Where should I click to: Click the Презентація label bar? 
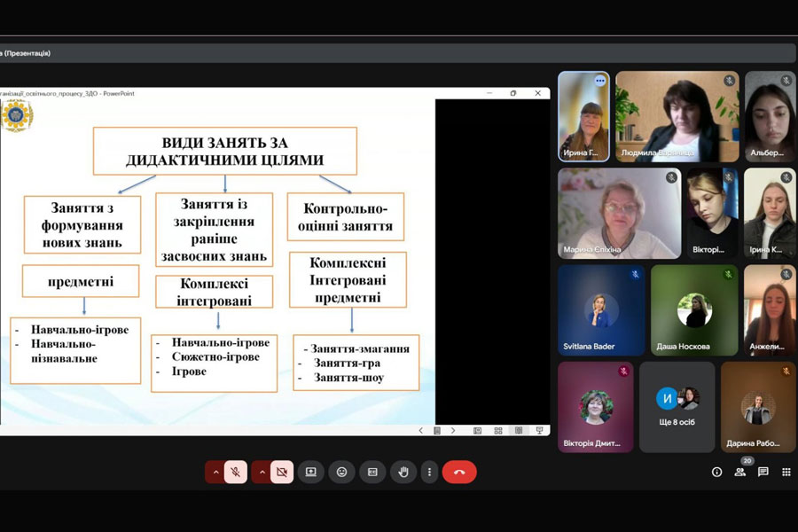397,53
